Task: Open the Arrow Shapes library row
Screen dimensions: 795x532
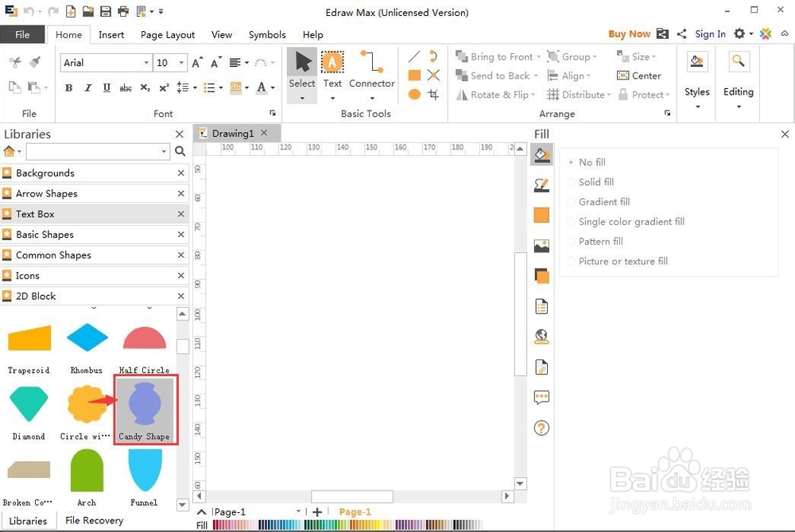Action: [x=95, y=193]
